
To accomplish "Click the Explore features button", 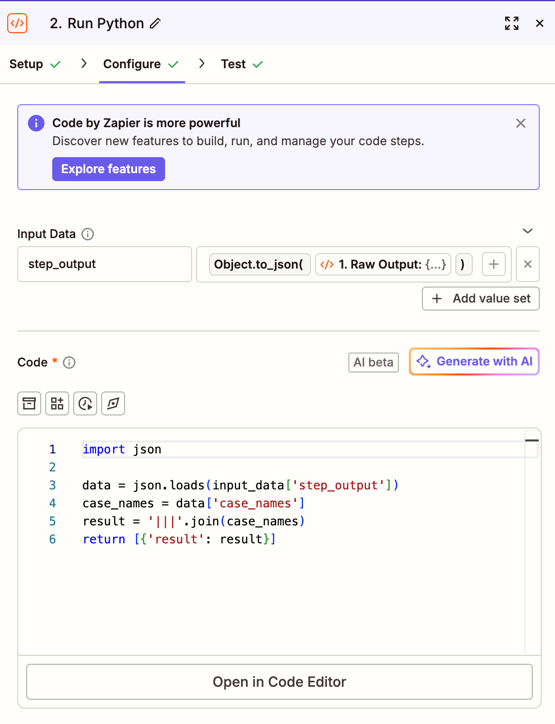I will [x=109, y=169].
